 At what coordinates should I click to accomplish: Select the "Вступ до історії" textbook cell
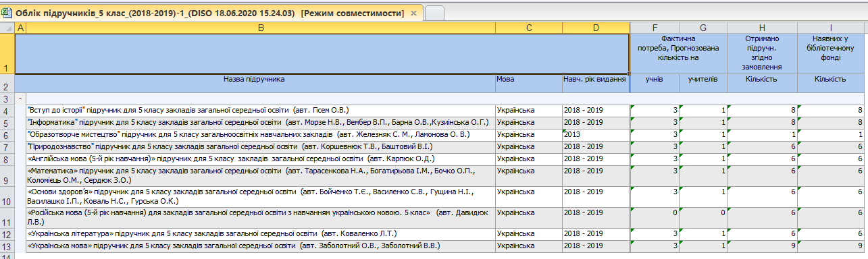pos(260,110)
